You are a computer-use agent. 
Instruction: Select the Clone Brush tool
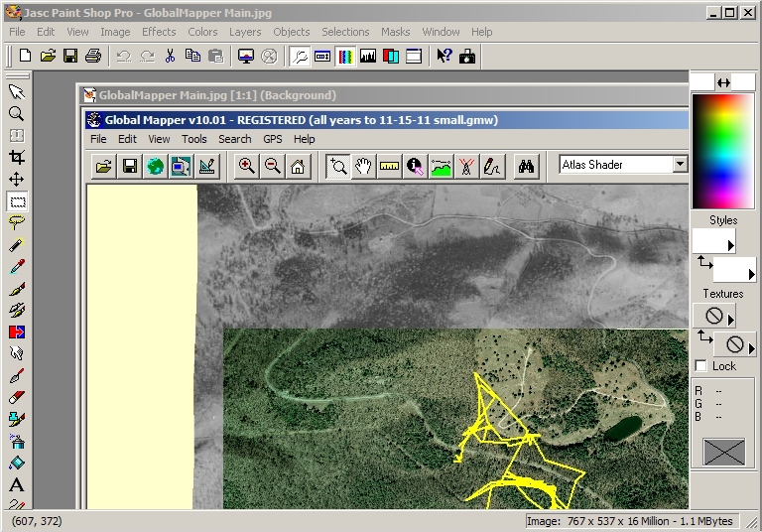[x=17, y=311]
